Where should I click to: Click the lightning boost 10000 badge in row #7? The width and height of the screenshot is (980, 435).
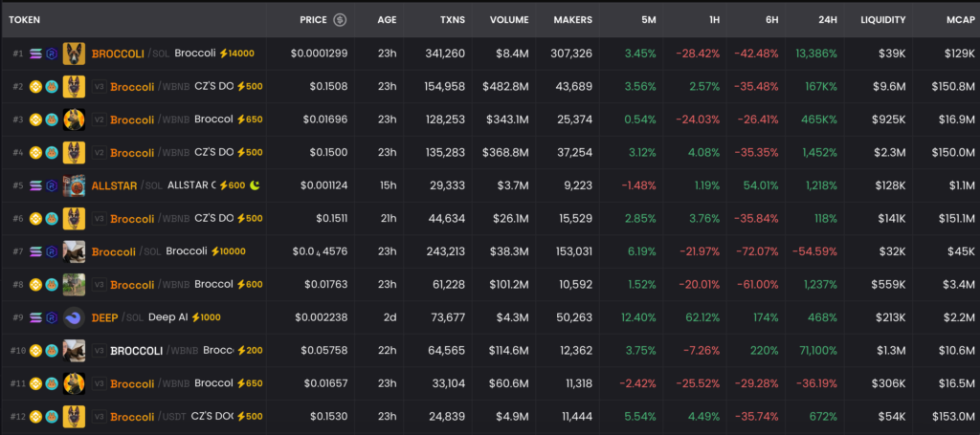tap(226, 251)
